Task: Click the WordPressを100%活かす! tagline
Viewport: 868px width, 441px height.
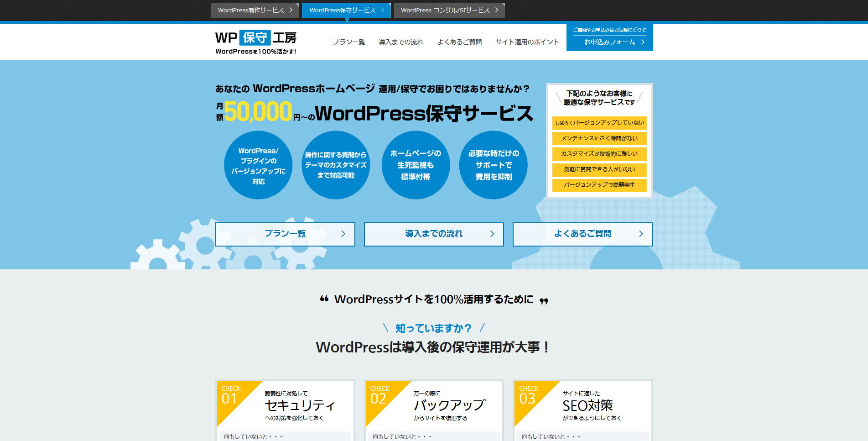Action: (256, 52)
